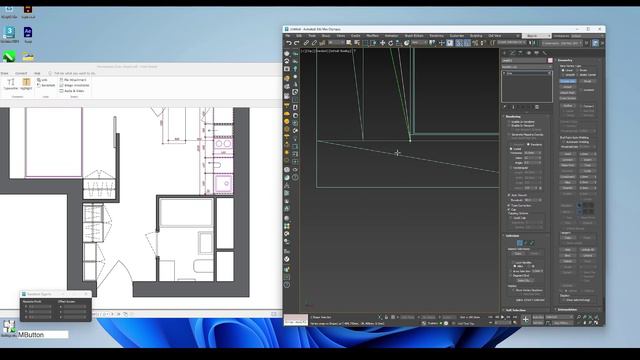
Task: Activate the Select and Move tool
Action: coord(382,43)
